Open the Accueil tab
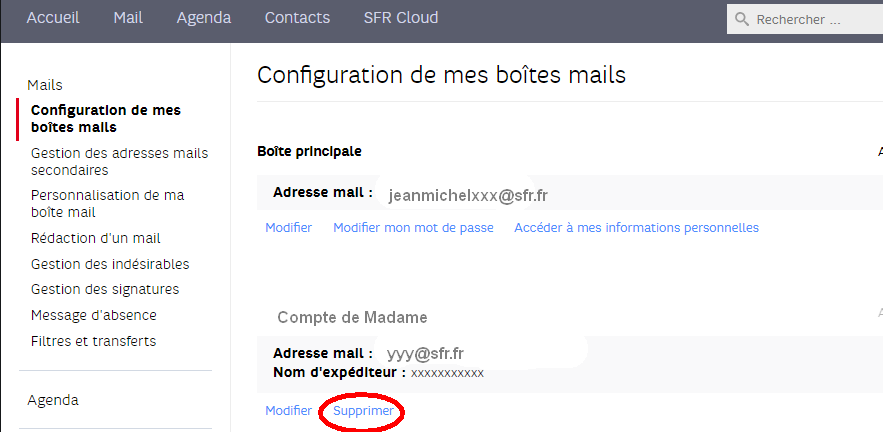Screen dimensions: 883x432 point(53,18)
